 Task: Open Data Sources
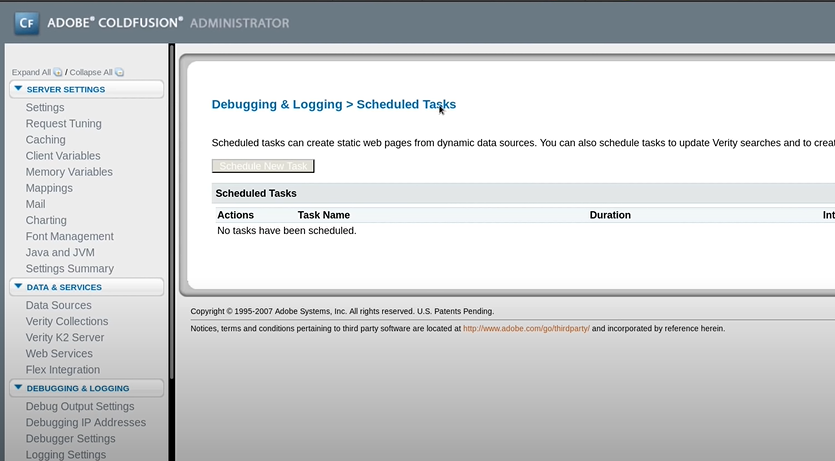(59, 306)
